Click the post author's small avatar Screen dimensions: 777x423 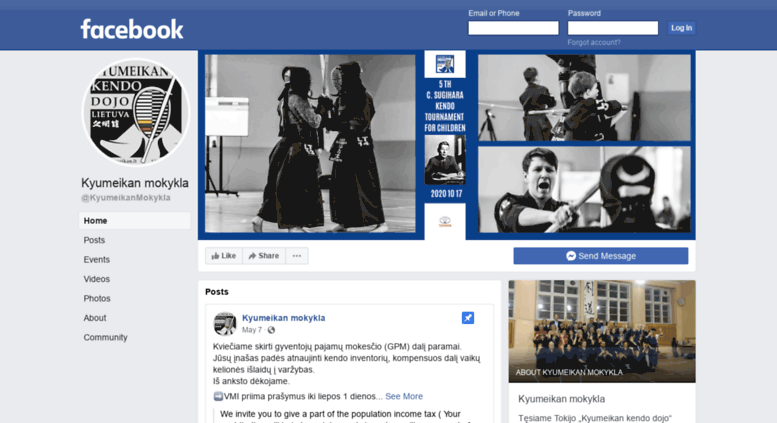click(224, 323)
